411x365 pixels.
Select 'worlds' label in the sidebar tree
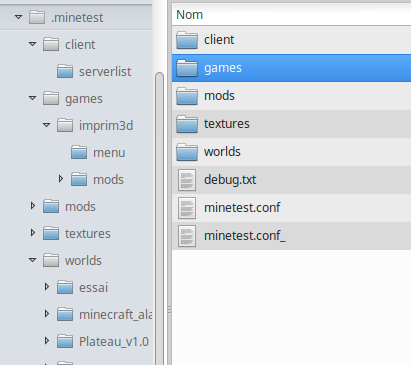pyautogui.click(x=83, y=260)
